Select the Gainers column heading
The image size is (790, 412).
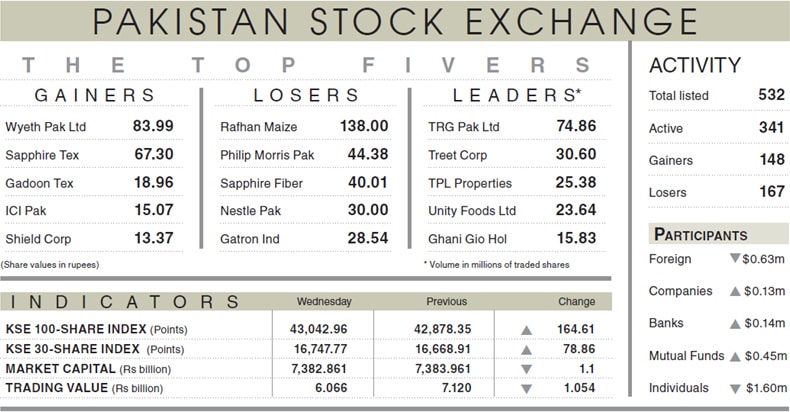pyautogui.click(x=96, y=96)
